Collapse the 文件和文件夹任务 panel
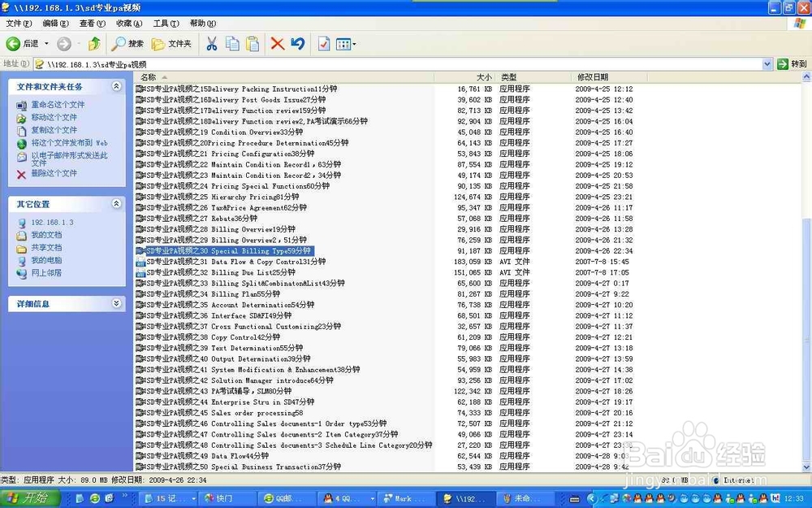 [116, 87]
